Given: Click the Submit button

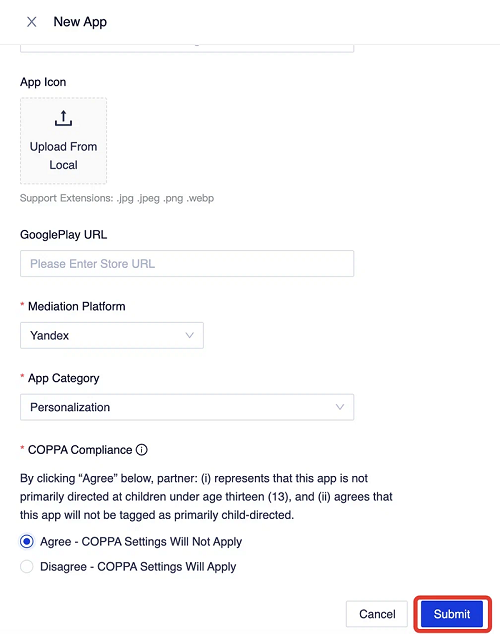Looking at the screenshot, I should [x=452, y=614].
